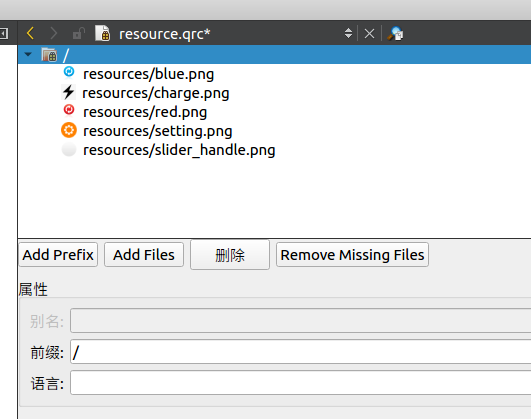Viewport: 531px width, 419px height.
Task: Click the 删除 delete button
Action: 230,255
